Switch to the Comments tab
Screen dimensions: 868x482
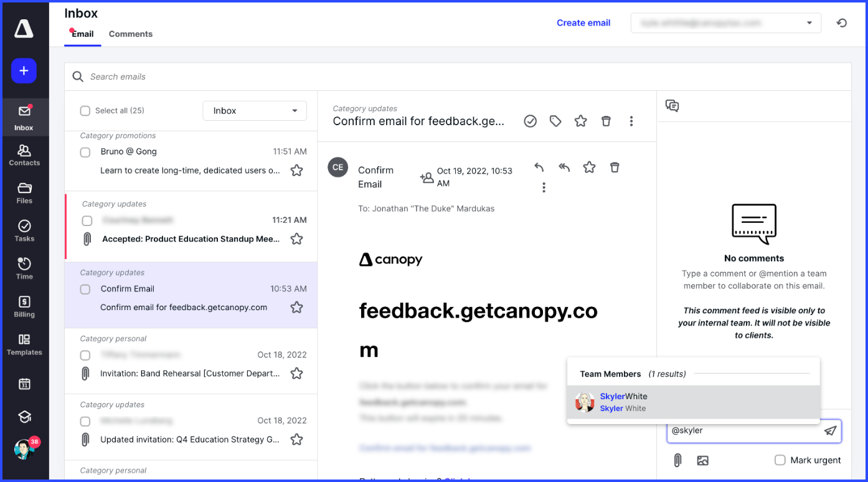[x=130, y=34]
